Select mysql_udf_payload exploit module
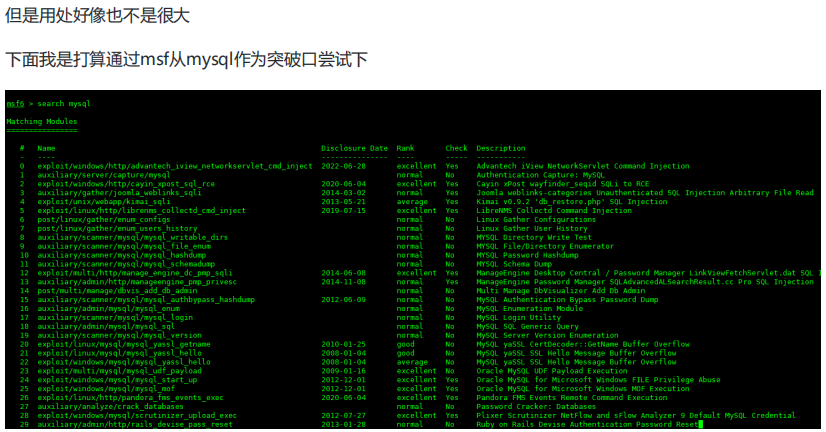This screenshot has width=826, height=432. [119, 371]
